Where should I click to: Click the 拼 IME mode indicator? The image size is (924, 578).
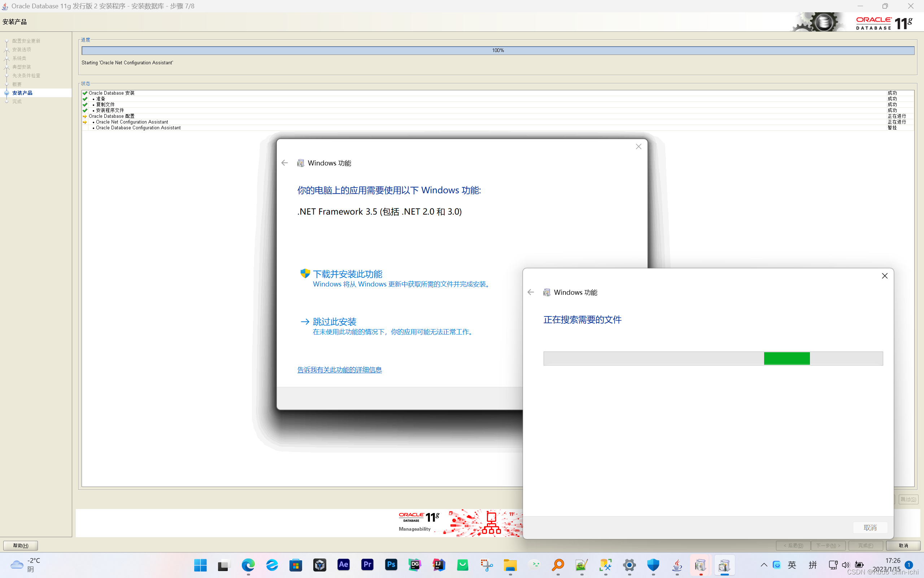click(x=812, y=565)
